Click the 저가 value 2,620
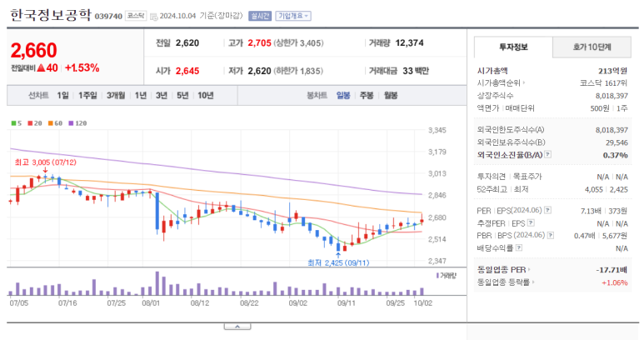This screenshot has height=340, width=644. coord(260,71)
